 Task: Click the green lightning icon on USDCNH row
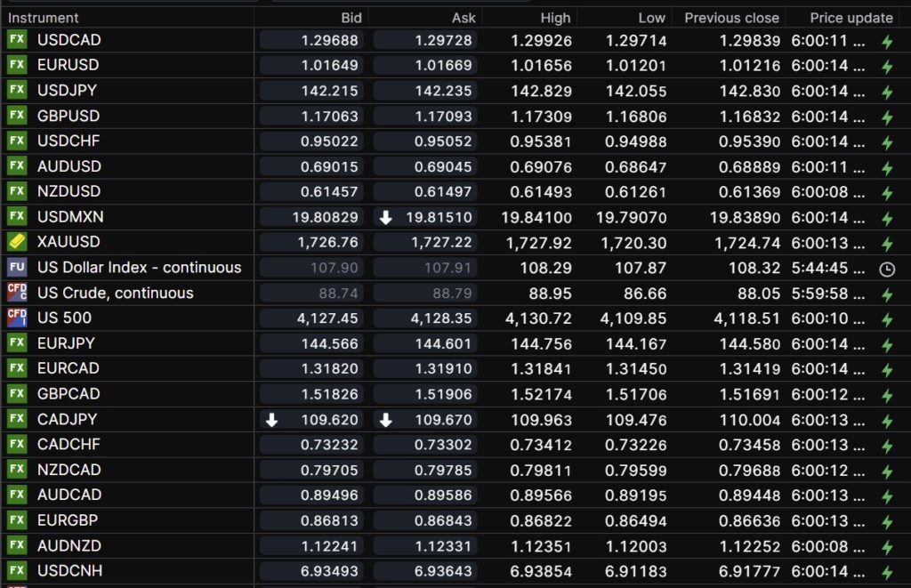(x=886, y=572)
